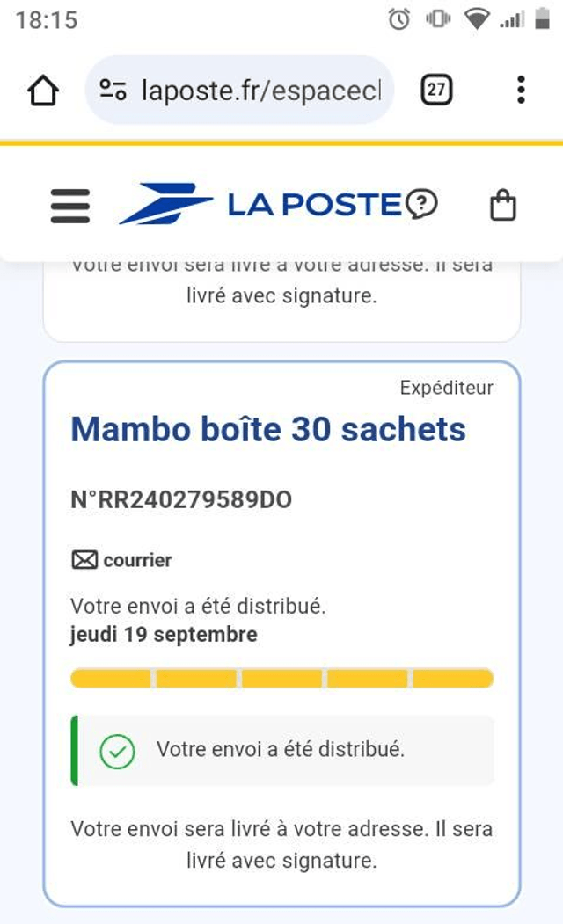Open the La Poste hamburger menu

pyautogui.click(x=70, y=206)
